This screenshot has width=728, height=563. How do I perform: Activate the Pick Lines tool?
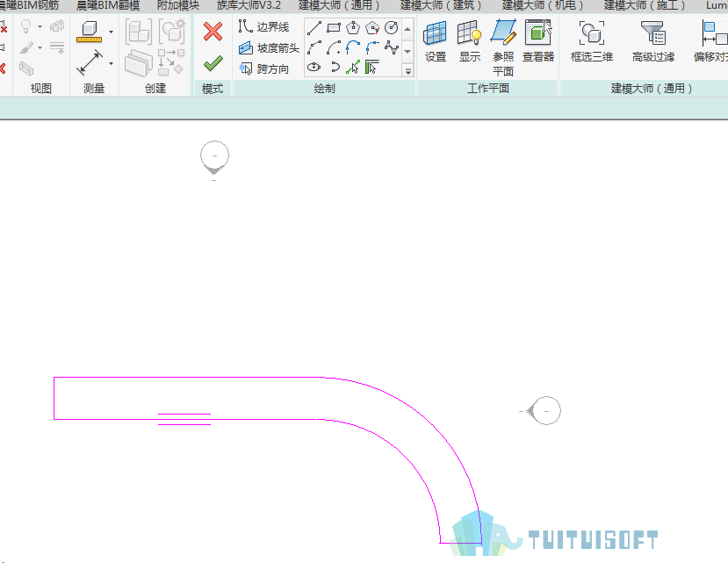pyautogui.click(x=353, y=68)
